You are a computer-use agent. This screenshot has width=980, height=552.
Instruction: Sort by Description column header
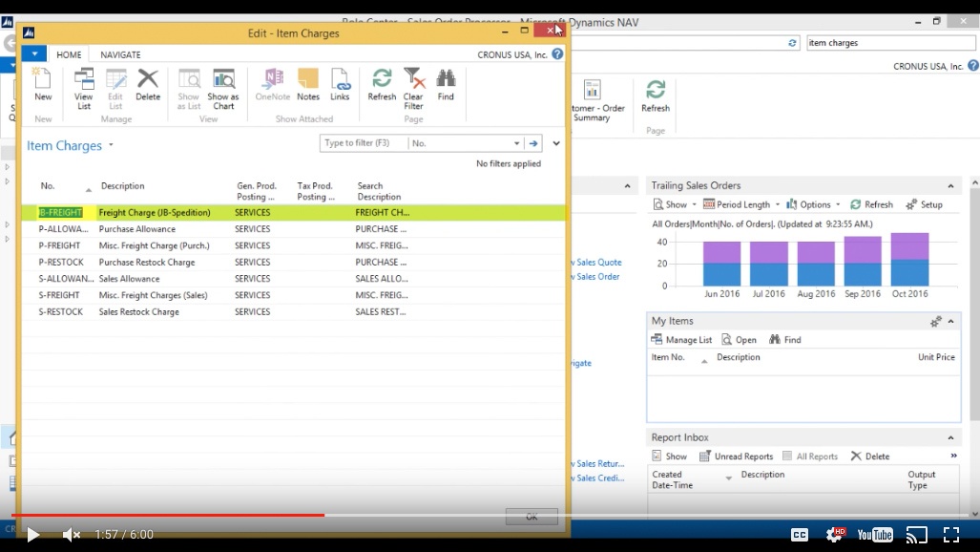(x=122, y=186)
